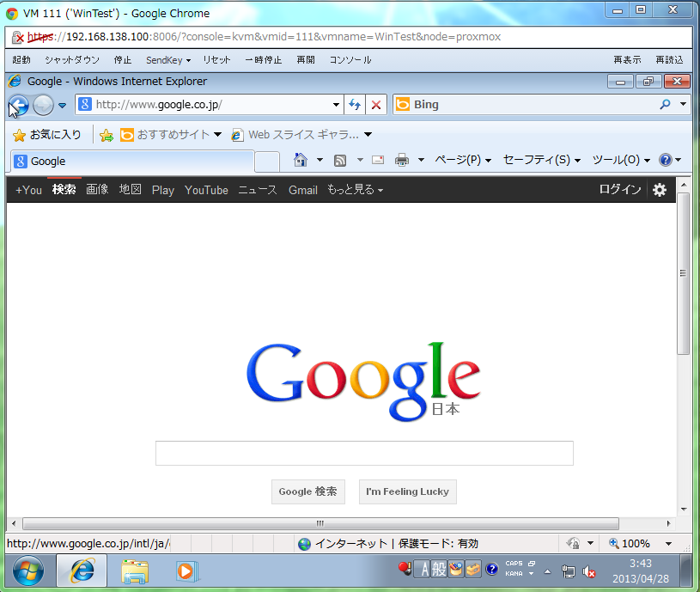Expand the IE address bar history dropdown
This screenshot has height=592, width=700.
(336, 105)
